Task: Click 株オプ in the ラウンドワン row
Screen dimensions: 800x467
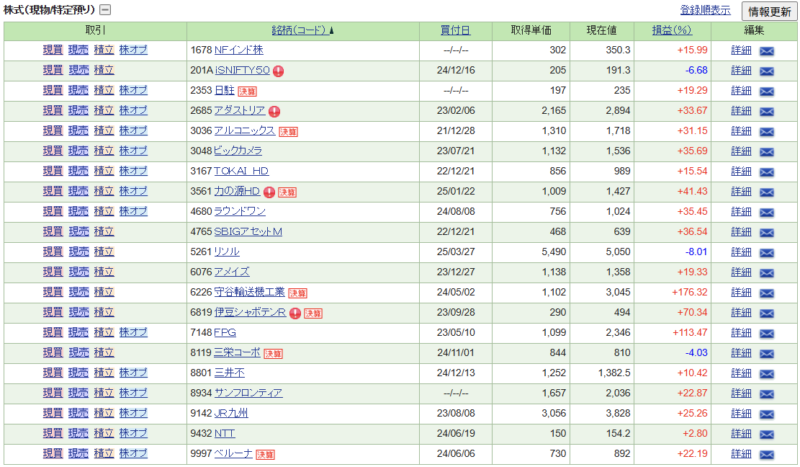Action: [x=133, y=211]
